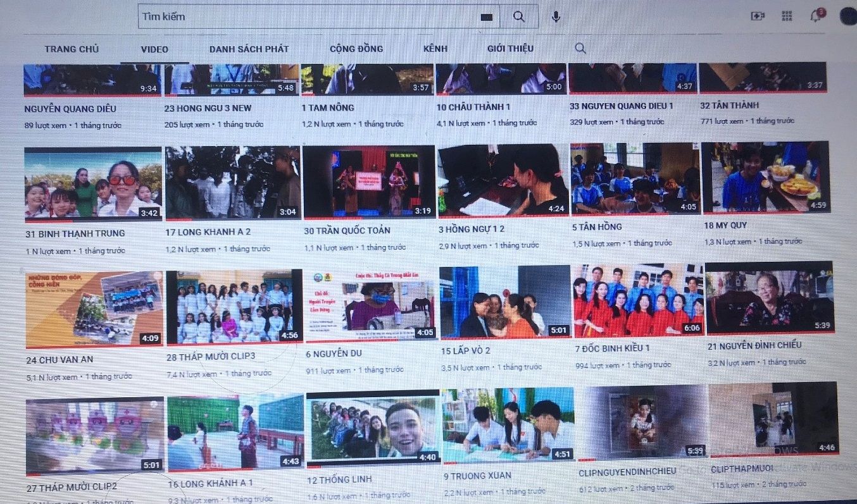Click the search magnifier button in top bar
The width and height of the screenshot is (857, 504).
tap(519, 17)
